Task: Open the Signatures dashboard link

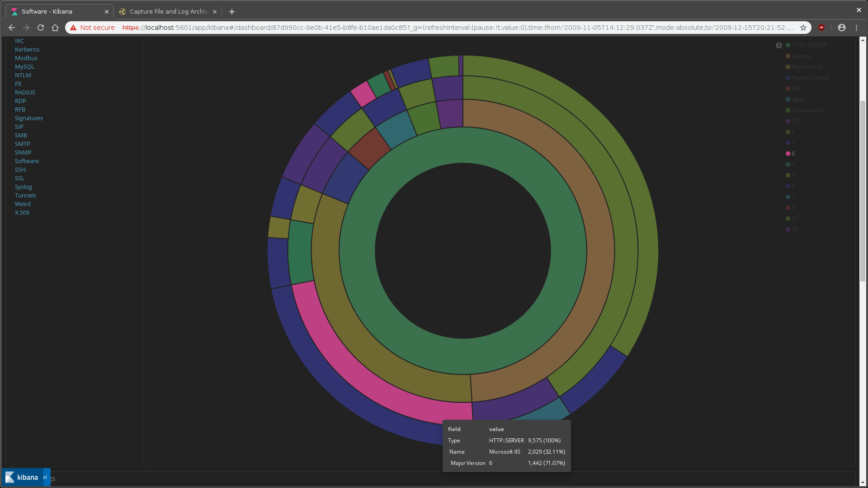Action: click(28, 118)
